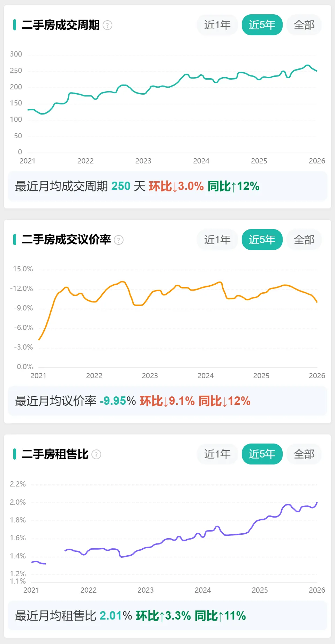The width and height of the screenshot is (335, 644).
Task: Click the orange 议价率 line endpoint at 2026
Action: tap(317, 302)
